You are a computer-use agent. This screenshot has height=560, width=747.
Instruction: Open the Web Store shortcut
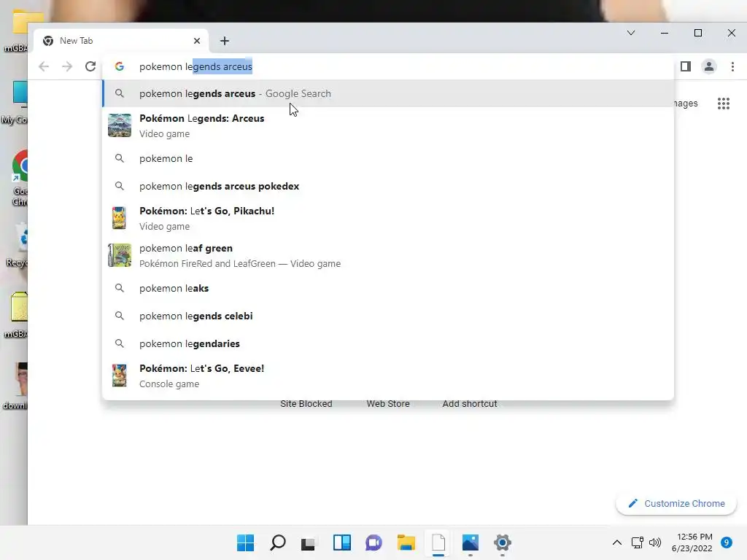coord(388,404)
